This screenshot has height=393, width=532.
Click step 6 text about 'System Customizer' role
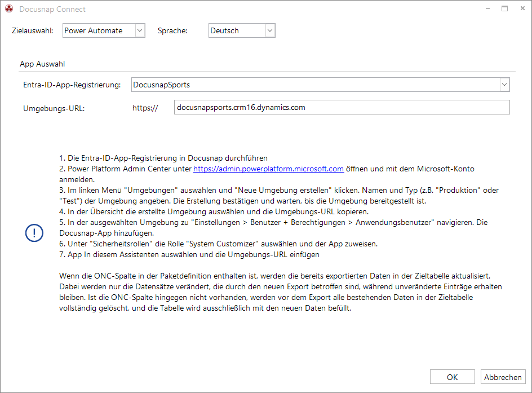pyautogui.click(x=219, y=244)
